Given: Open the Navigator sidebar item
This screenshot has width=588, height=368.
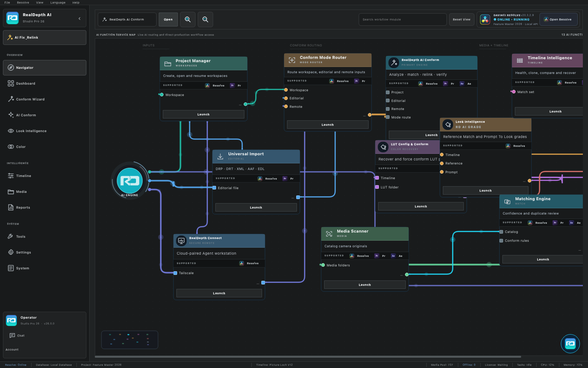Looking at the screenshot, I should (x=45, y=68).
